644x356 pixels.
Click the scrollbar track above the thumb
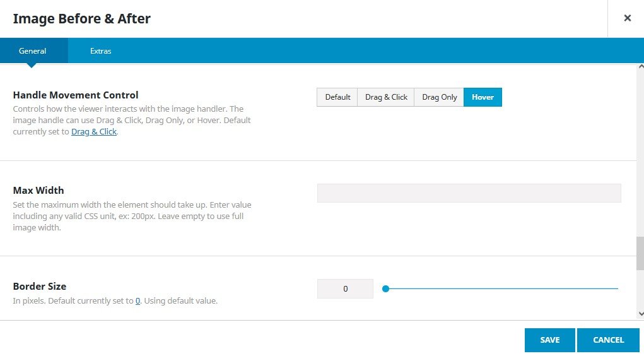[640, 151]
